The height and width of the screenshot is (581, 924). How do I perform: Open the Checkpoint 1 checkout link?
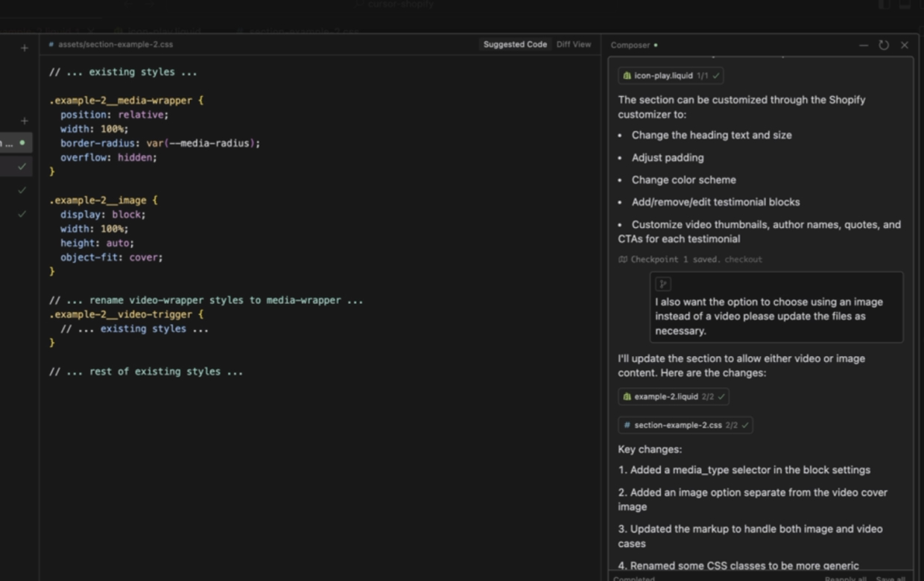click(x=744, y=259)
